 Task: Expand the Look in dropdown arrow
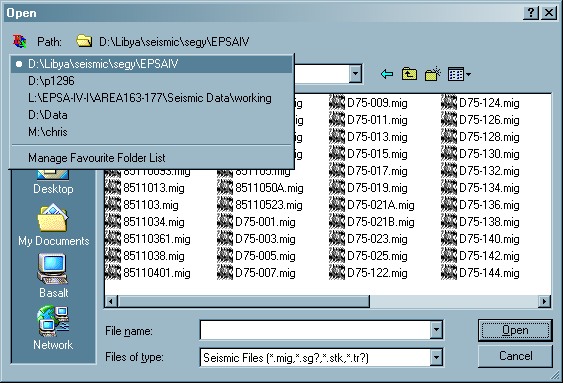(x=355, y=74)
